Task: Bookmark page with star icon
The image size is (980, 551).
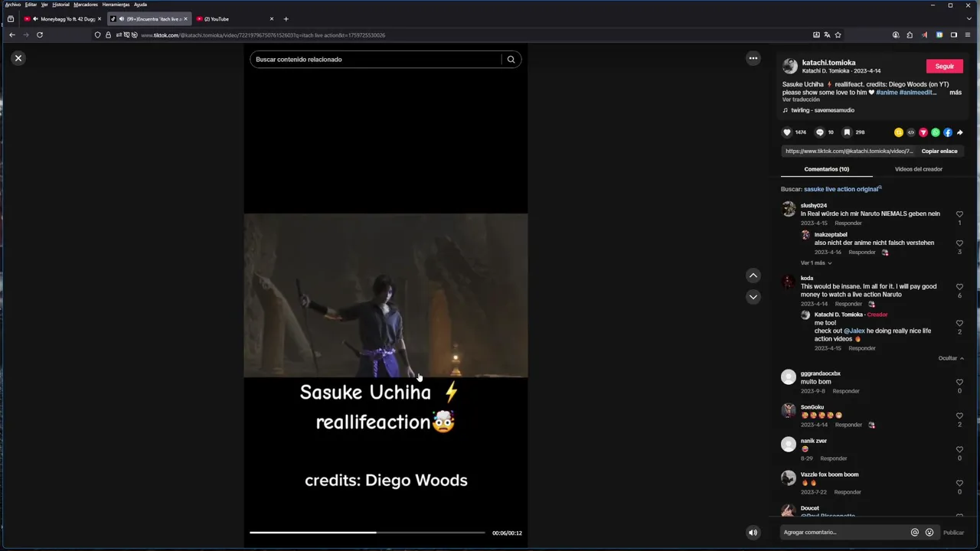Action: click(838, 34)
